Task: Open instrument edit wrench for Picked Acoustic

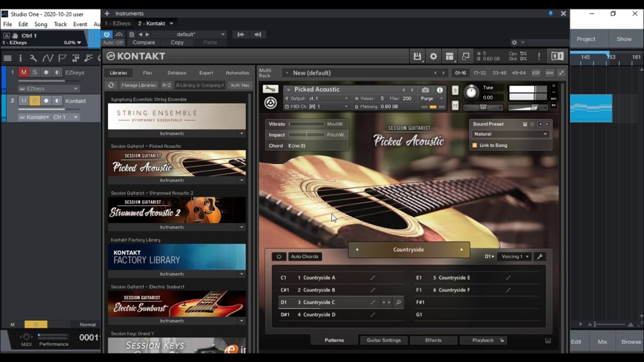Action: tap(270, 89)
